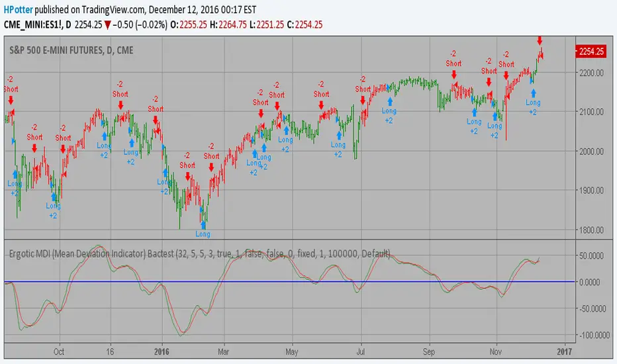Screen dimensions: 617x364
Task: Click the Jul label on time axis
Action: [360, 351]
